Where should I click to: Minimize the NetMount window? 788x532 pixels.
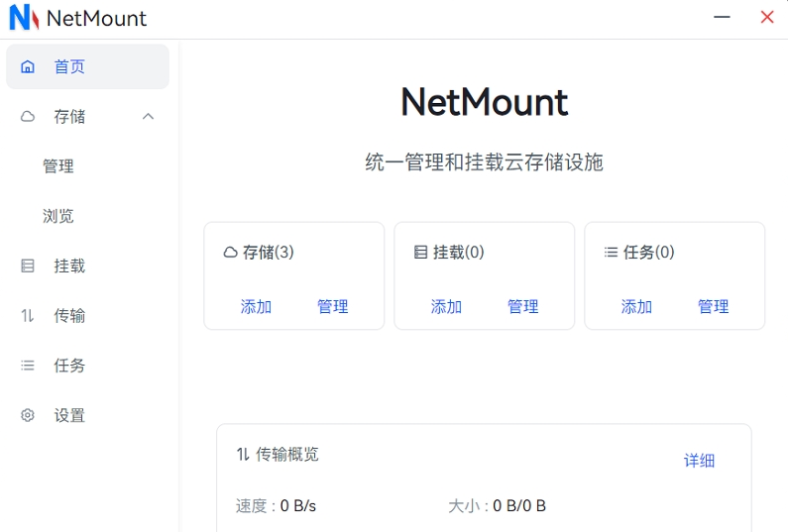pos(722,18)
